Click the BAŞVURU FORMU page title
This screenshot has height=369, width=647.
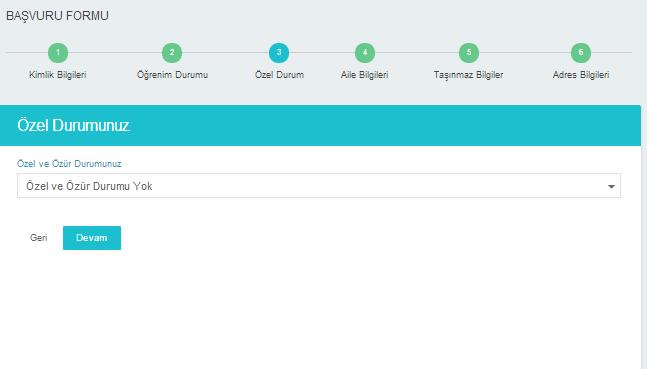tap(57, 16)
